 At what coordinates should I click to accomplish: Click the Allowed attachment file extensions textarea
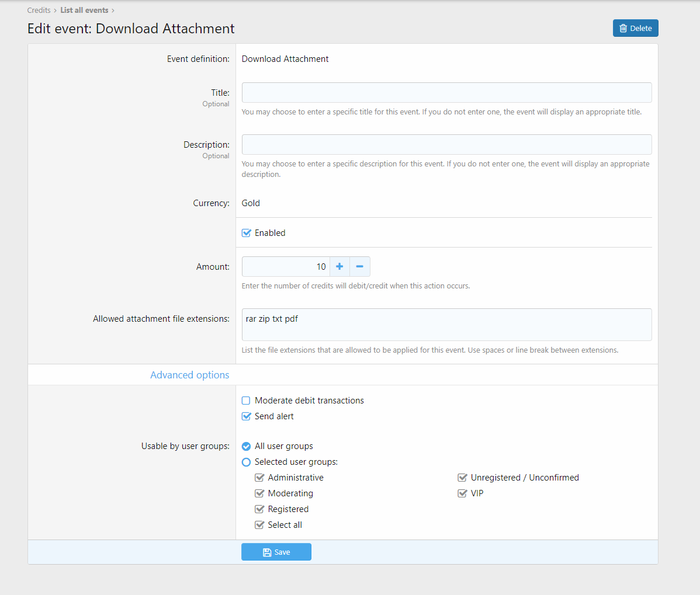click(446, 325)
